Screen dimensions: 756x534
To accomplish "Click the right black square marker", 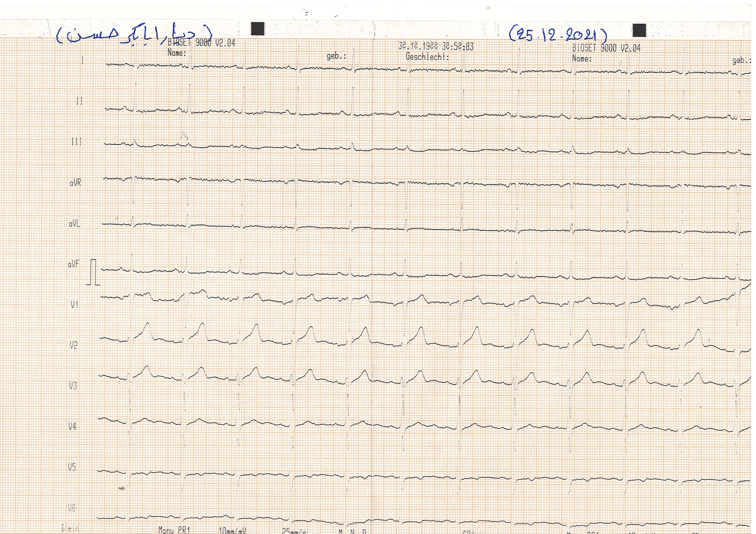I will click(x=639, y=30).
